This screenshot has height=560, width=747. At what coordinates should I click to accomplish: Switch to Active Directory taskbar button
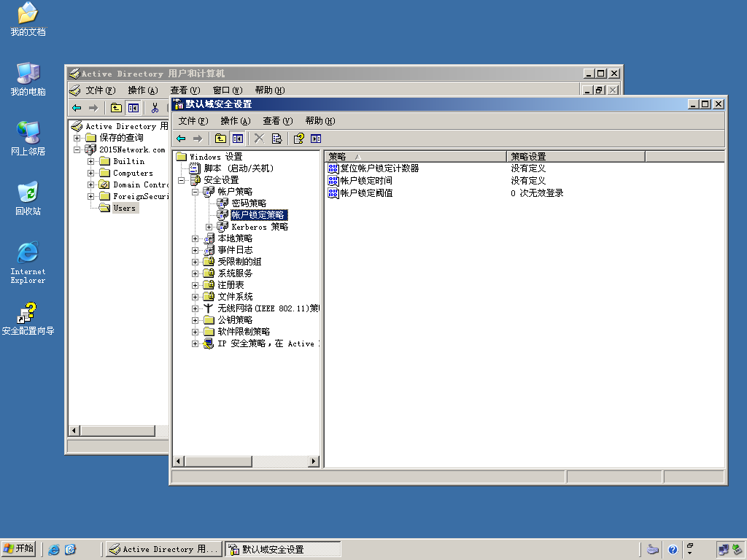164,549
